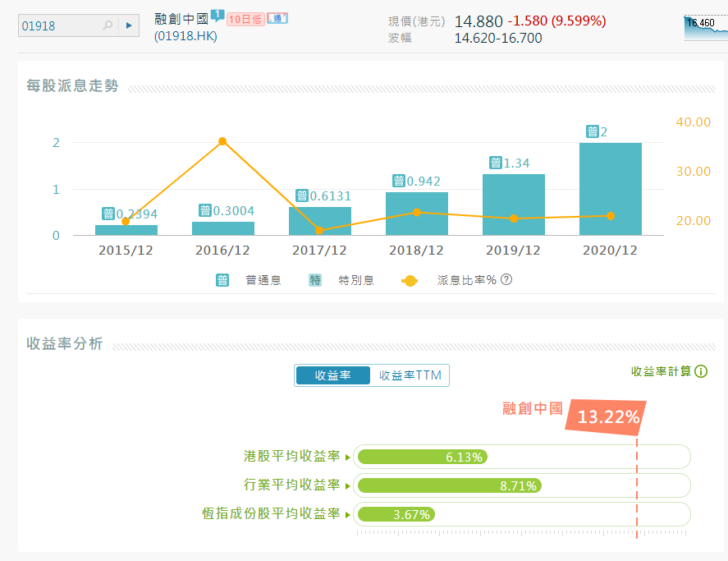Click the 現價(港元) label

(x=416, y=21)
